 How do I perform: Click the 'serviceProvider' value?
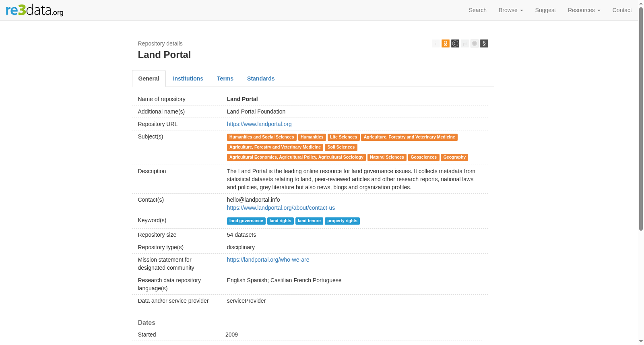click(x=246, y=301)
